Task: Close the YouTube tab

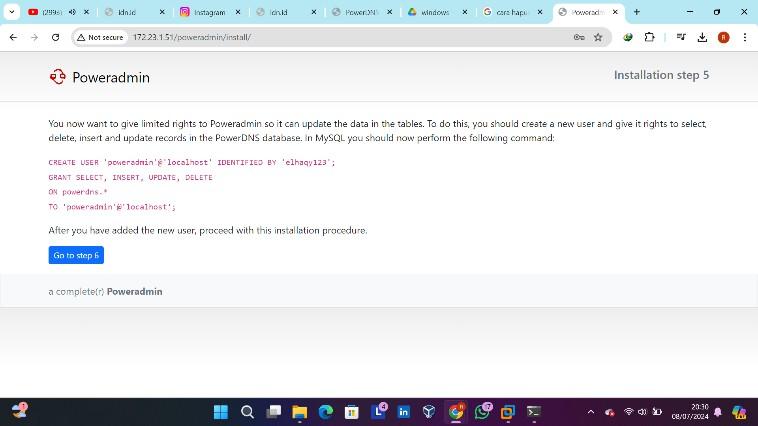Action: coord(87,12)
